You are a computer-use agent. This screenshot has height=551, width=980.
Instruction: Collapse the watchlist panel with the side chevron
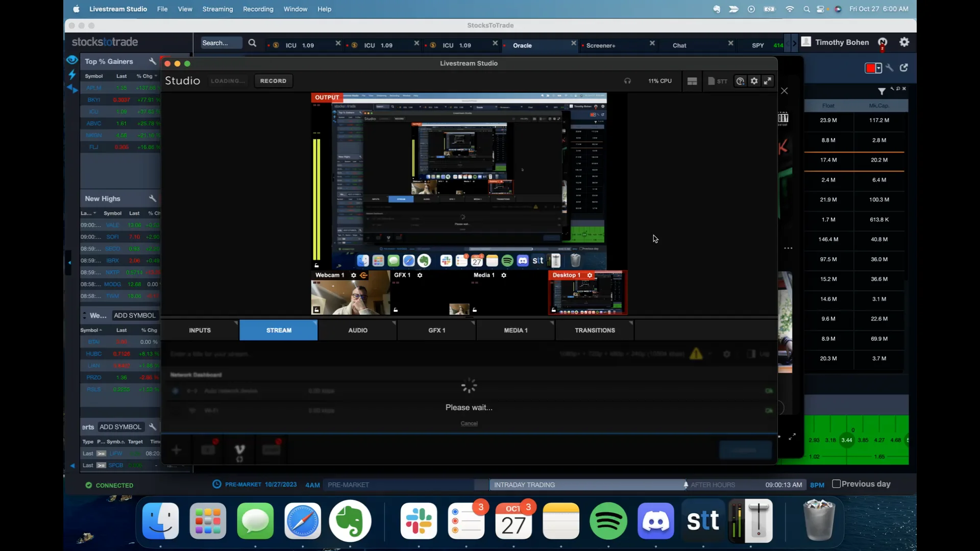(x=69, y=263)
